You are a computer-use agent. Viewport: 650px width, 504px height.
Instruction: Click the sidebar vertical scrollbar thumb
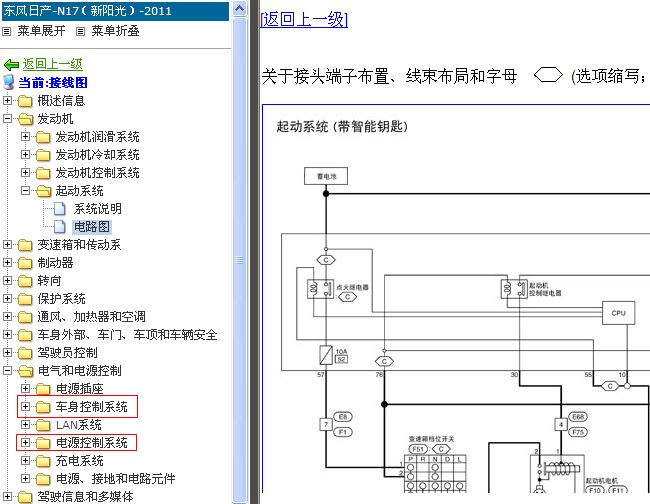click(x=240, y=260)
